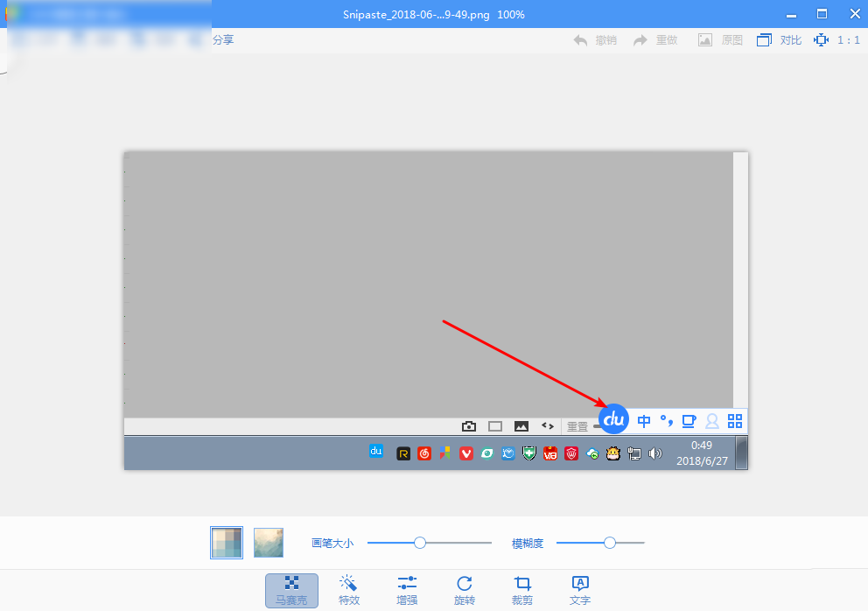
Task: Click the image canvas at the red arrow tip
Action: tap(604, 405)
